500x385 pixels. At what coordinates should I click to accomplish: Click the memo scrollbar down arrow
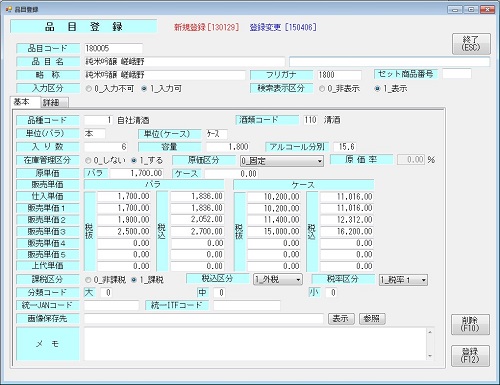click(x=430, y=356)
